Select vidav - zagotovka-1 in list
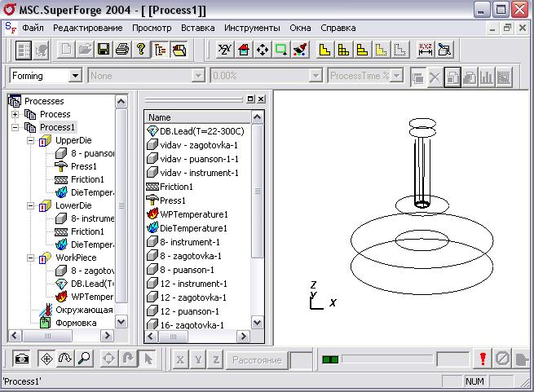The height and width of the screenshot is (392, 534). coord(199,145)
